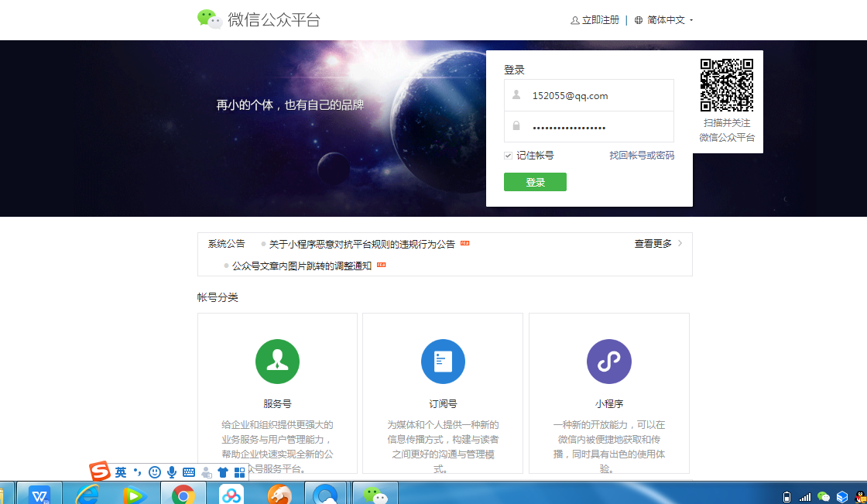867x504 pixels.
Task: Open the Sogou skin shirt icon
Action: click(x=223, y=472)
